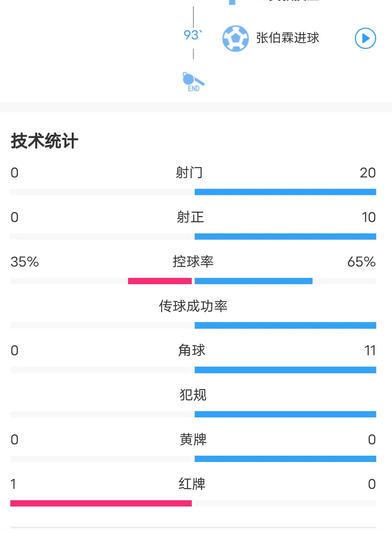Screen dimensions: 392x533
Task: Click the corner kicks value 11
Action: point(370,350)
